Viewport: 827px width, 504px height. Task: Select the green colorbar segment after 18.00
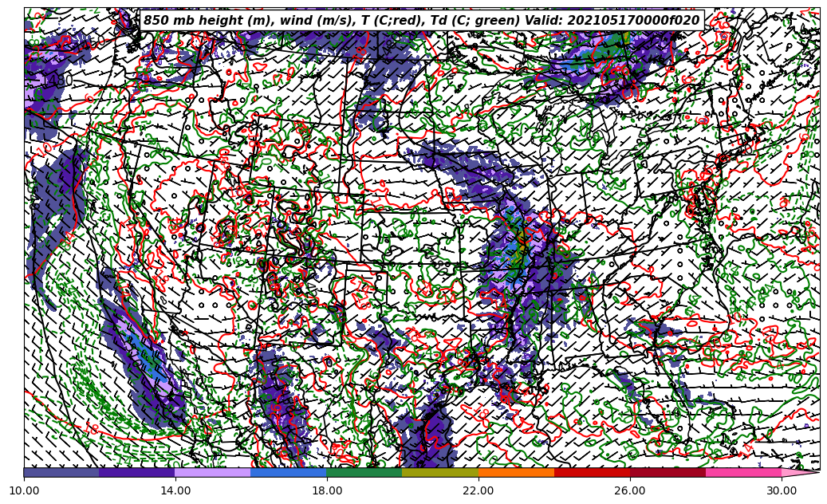tap(364, 472)
